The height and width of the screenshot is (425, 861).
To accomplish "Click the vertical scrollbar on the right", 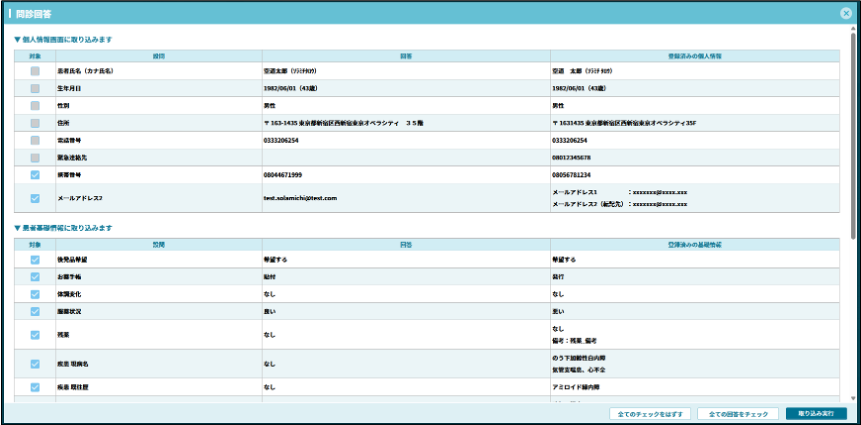I will click(853, 140).
